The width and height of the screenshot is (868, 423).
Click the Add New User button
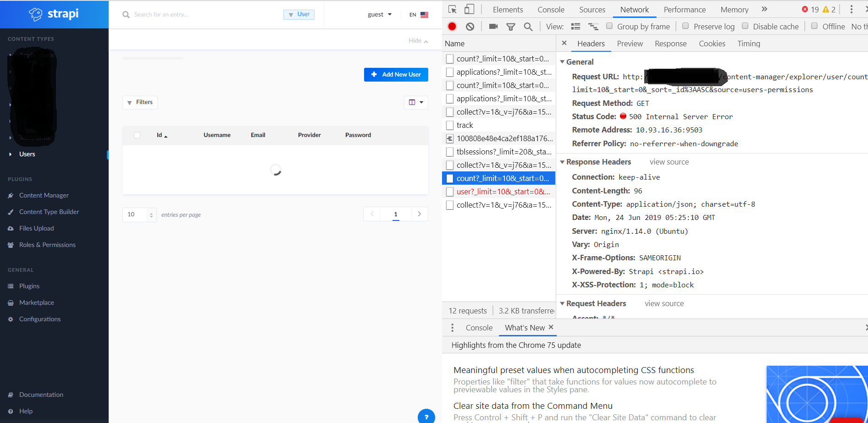396,74
